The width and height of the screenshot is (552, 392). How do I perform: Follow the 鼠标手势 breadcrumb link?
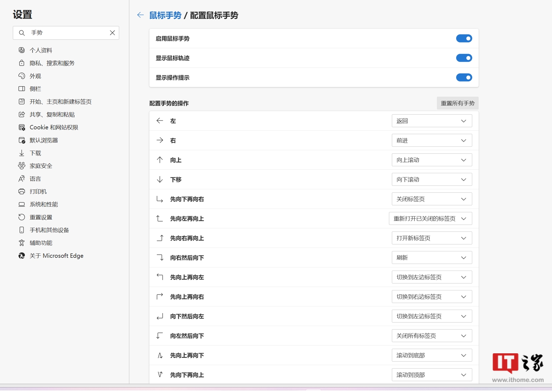165,15
